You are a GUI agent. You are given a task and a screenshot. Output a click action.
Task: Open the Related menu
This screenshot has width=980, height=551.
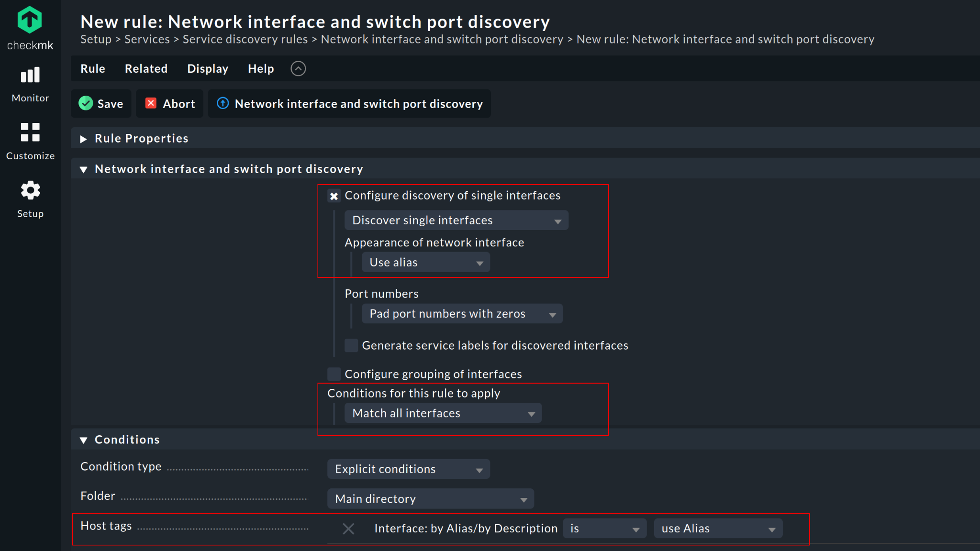(x=146, y=68)
